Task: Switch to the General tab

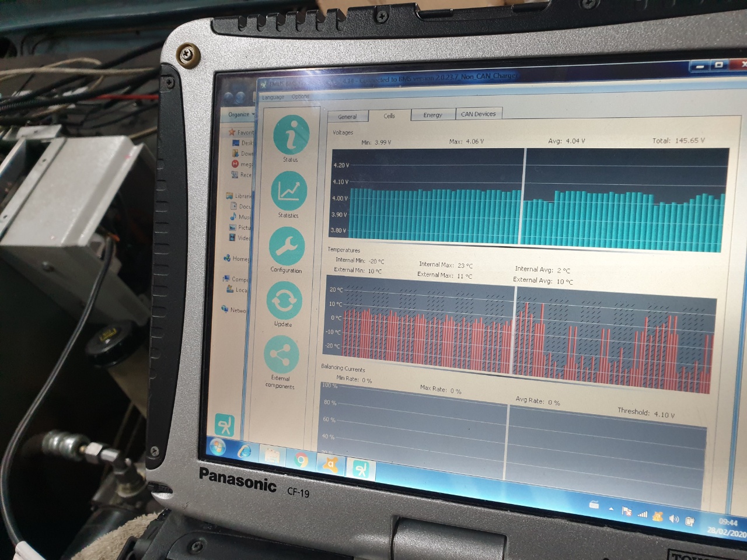Action: (347, 117)
